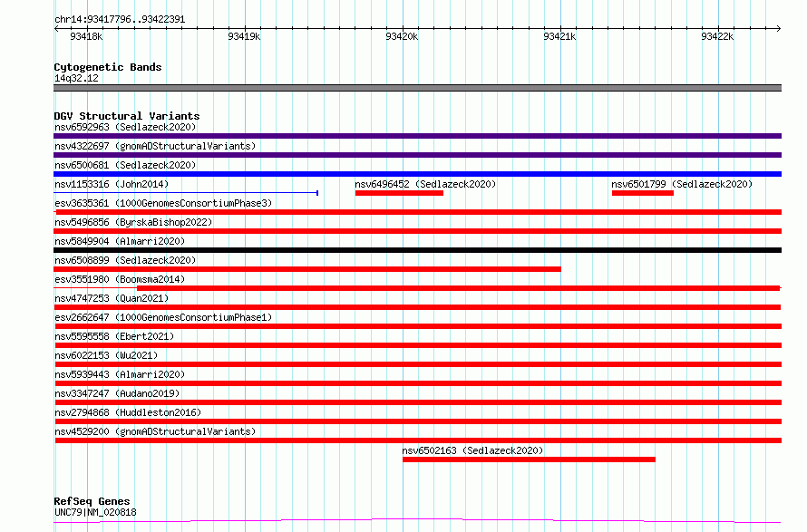Image resolution: width=807 pixels, height=532 pixels.
Task: Click the Cytogenetic Bands track title
Action: point(108,67)
